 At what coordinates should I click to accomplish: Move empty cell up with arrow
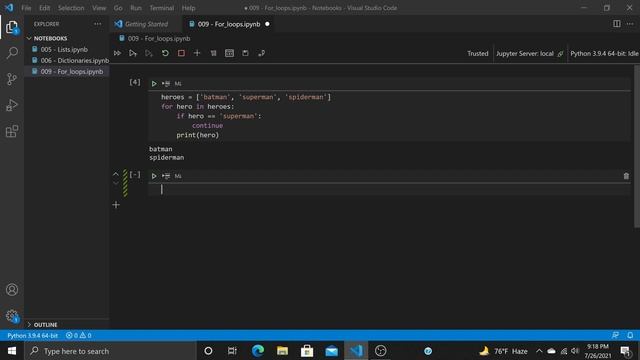tap(116, 174)
